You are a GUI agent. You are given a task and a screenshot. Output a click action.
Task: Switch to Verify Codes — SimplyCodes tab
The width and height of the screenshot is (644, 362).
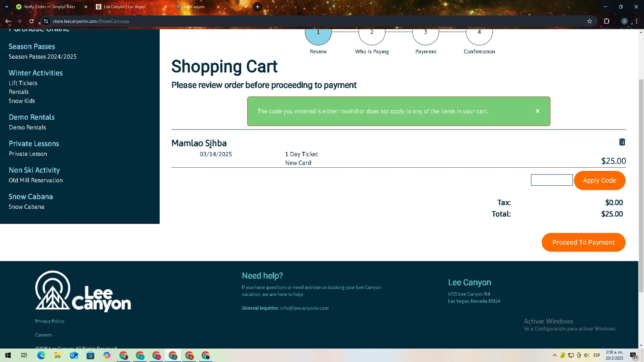[49, 7]
